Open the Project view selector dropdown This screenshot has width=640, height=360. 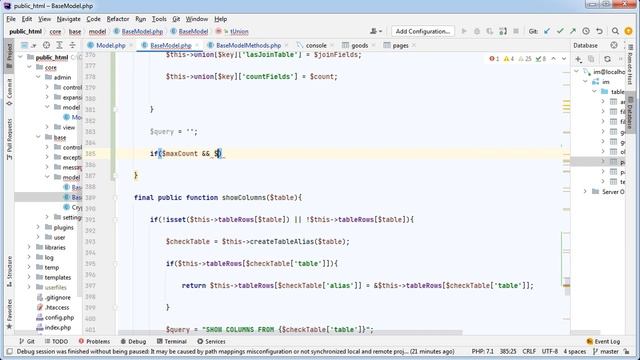coord(28,45)
